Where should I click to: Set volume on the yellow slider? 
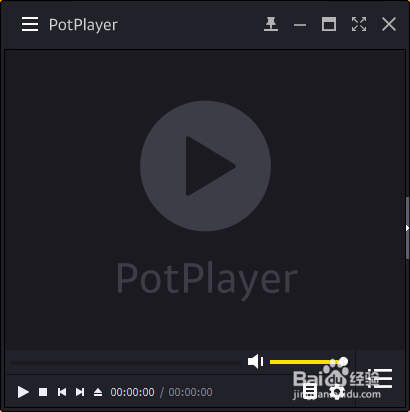(309, 362)
